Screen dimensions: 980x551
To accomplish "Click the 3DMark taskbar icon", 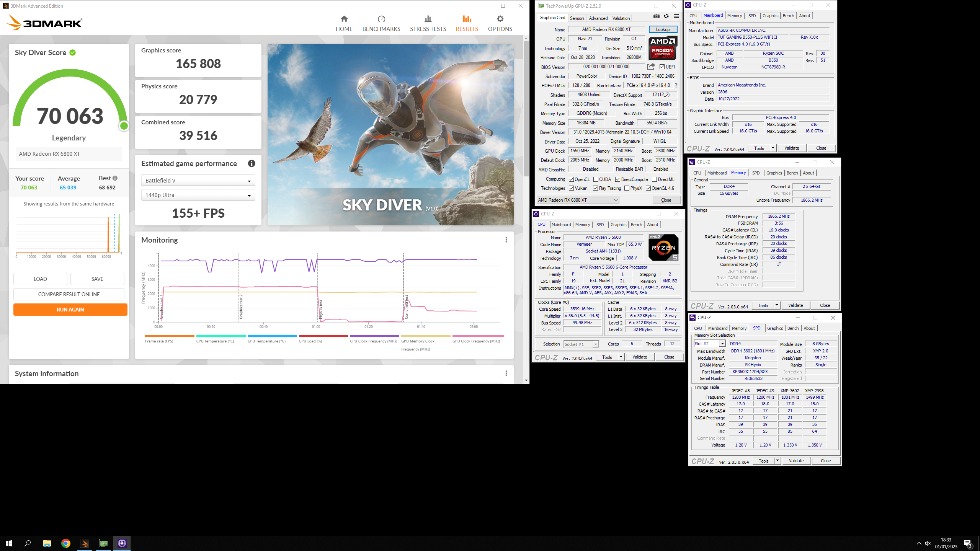I will click(x=85, y=543).
